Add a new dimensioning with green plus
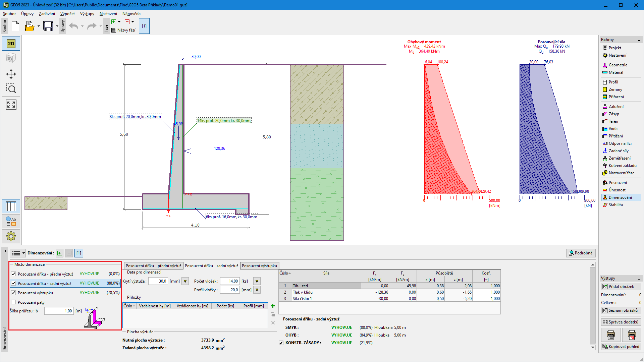The image size is (644, 362). pos(60,253)
